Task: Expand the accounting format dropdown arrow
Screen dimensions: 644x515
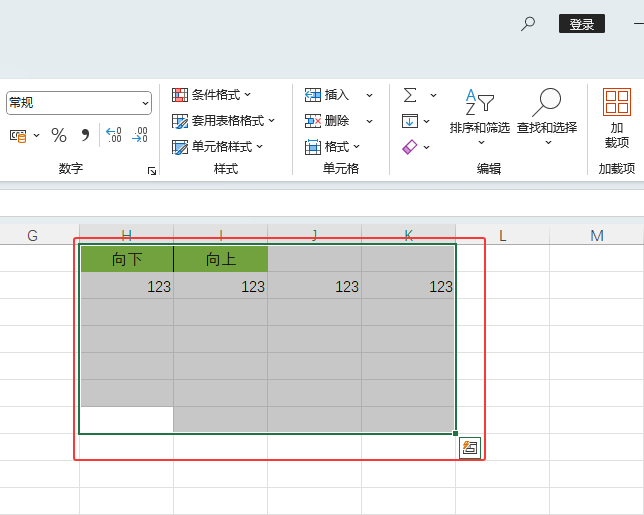Action: pyautogui.click(x=37, y=136)
